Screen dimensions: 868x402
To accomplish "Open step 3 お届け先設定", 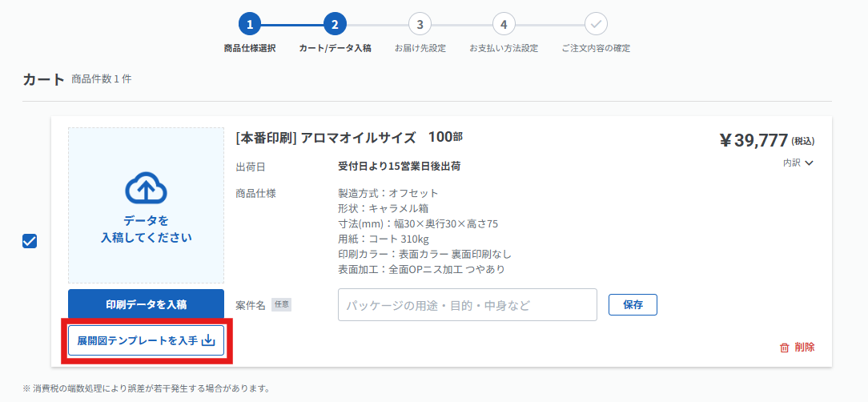I will click(x=420, y=24).
